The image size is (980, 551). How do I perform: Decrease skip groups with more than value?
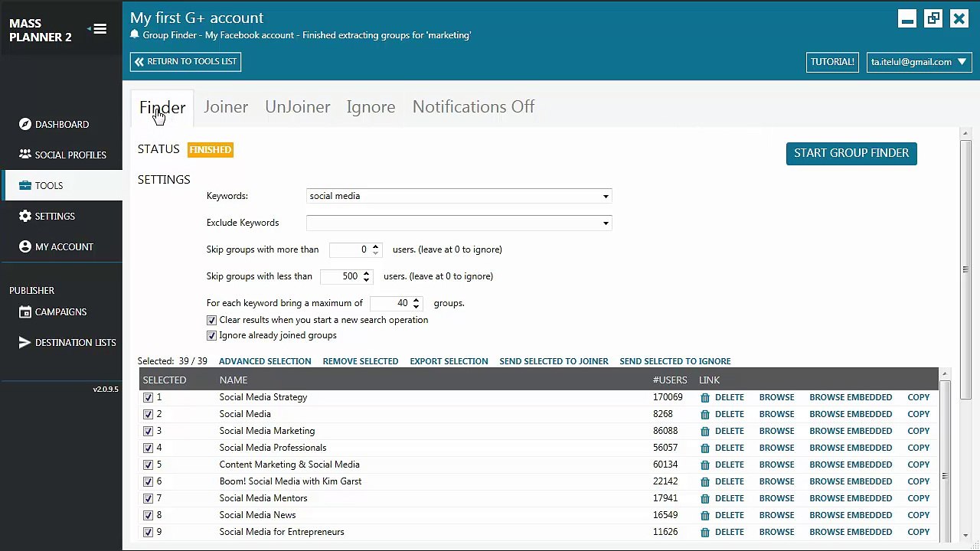(x=375, y=253)
